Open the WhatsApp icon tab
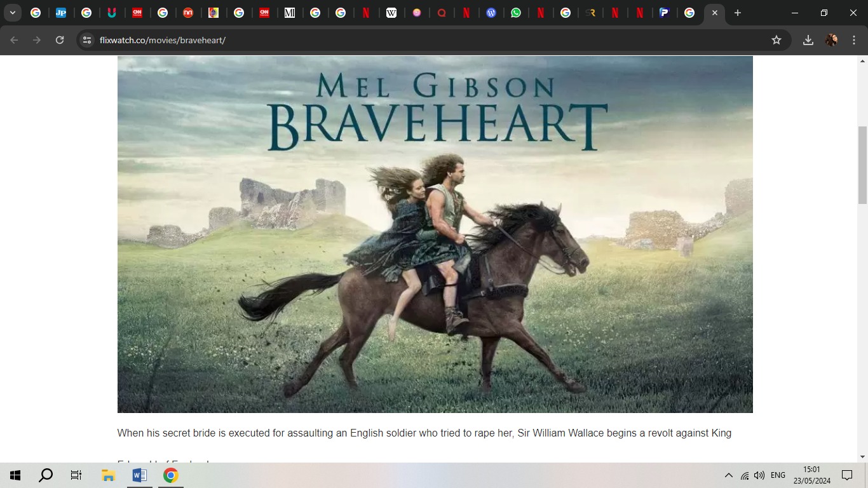This screenshot has width=868, height=488. (516, 13)
